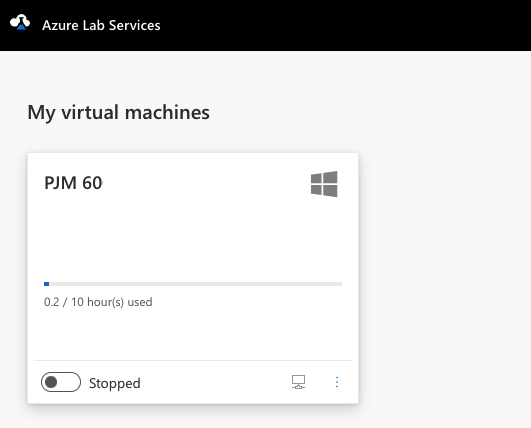Connect to VM using the monitor icon

click(298, 382)
